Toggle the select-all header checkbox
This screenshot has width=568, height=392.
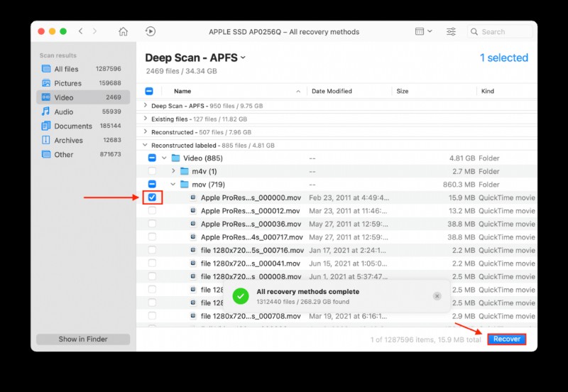149,91
